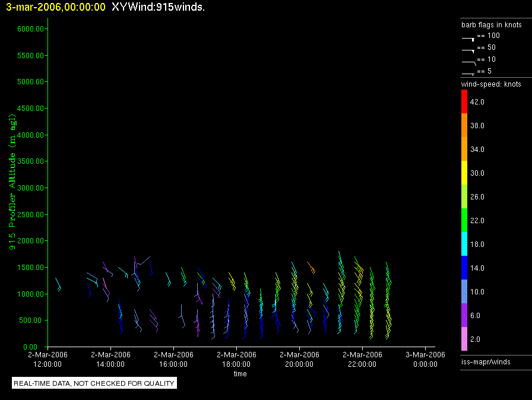The image size is (532, 400).
Task: Click the 'barb flags in knots' legend heading
Action: (492, 25)
